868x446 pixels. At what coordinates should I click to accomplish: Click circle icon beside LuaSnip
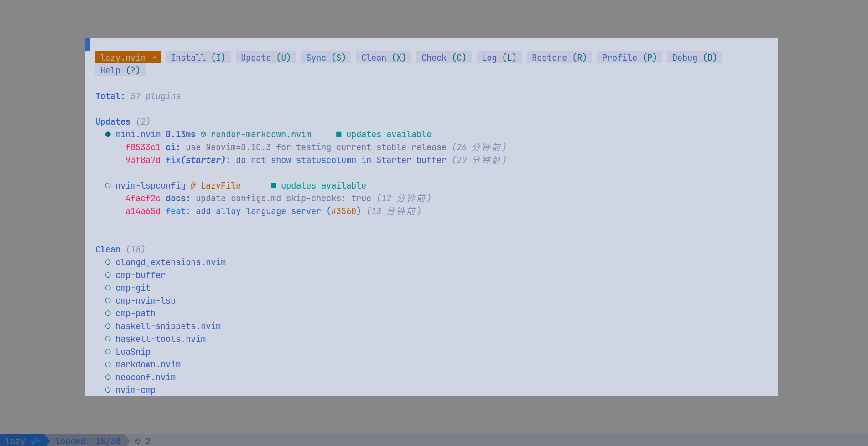(x=108, y=352)
